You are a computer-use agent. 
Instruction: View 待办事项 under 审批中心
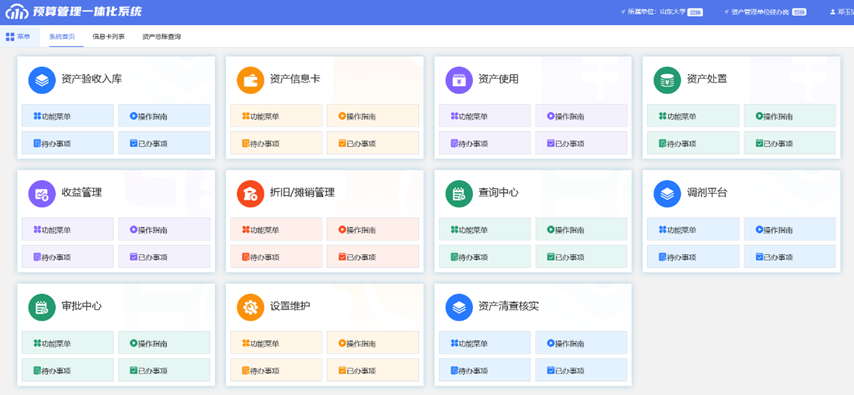click(x=68, y=370)
